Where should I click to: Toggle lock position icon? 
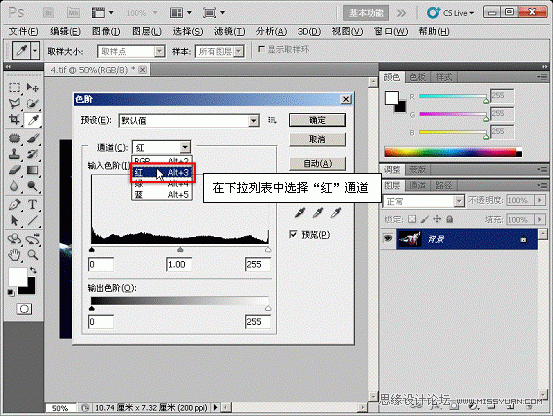coord(437,219)
